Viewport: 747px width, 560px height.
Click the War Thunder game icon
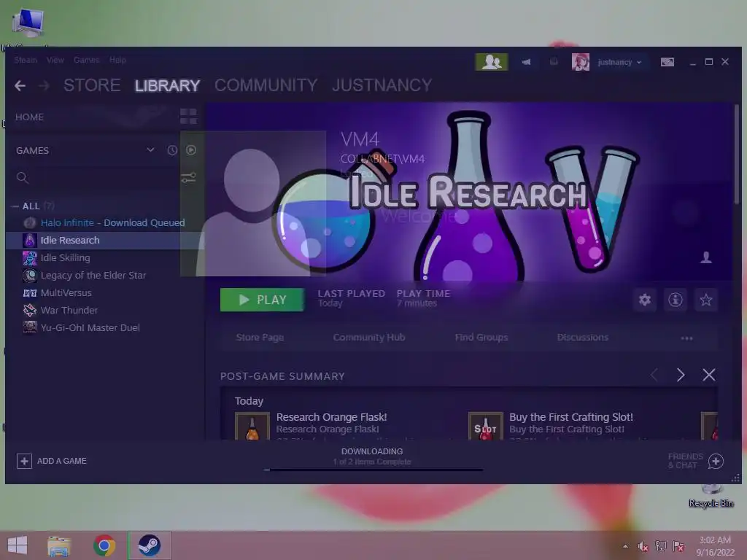30,310
